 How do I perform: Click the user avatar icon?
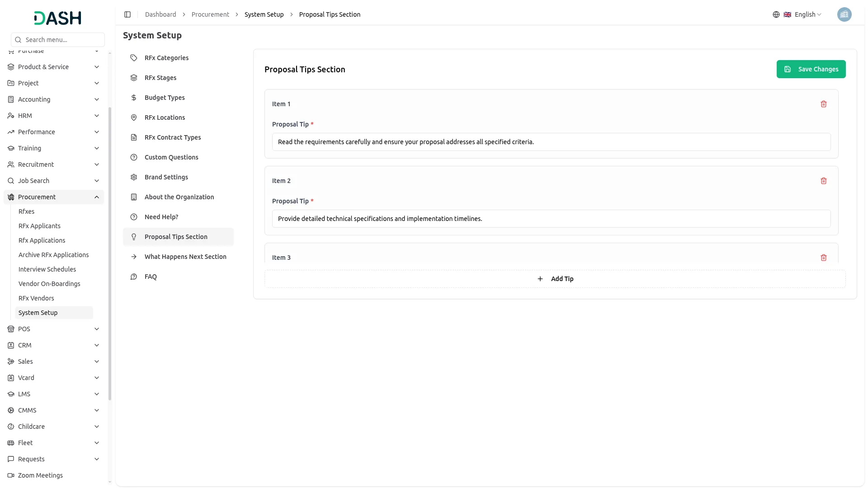[844, 14]
